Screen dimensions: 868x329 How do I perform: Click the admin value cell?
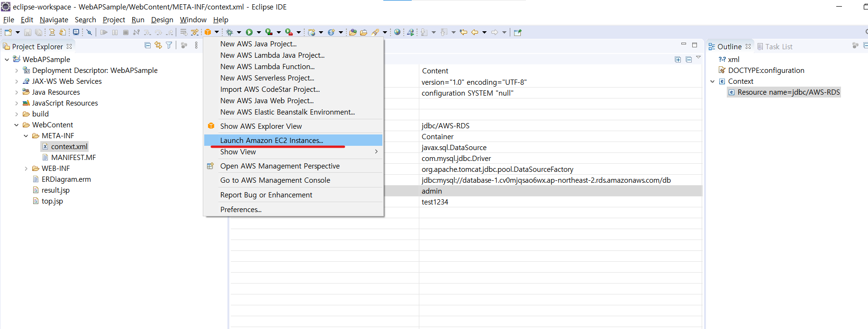pyautogui.click(x=561, y=191)
